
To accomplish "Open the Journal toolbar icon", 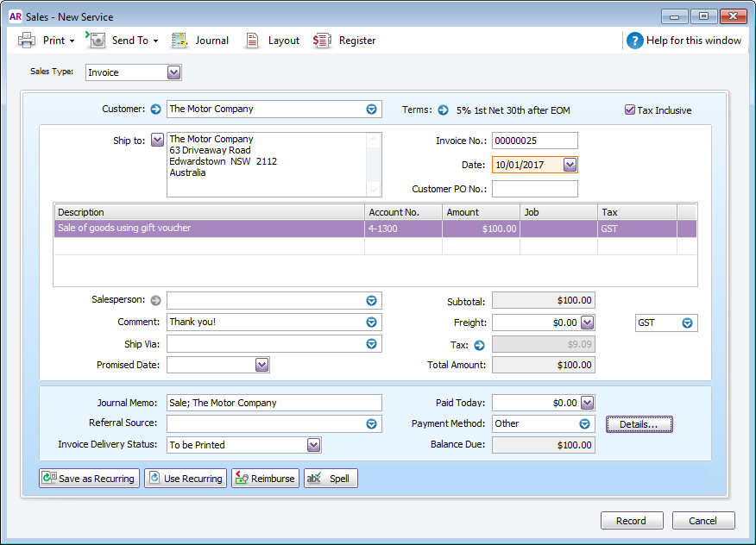I will [x=180, y=41].
